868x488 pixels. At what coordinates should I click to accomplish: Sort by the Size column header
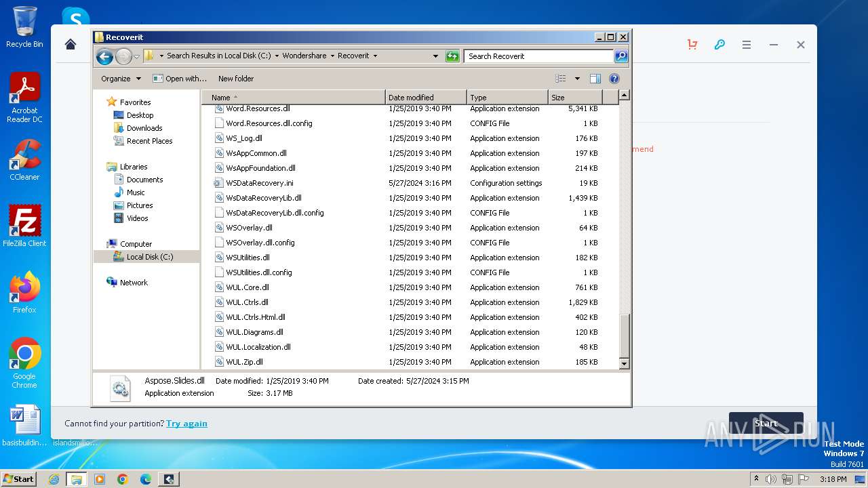click(x=575, y=98)
